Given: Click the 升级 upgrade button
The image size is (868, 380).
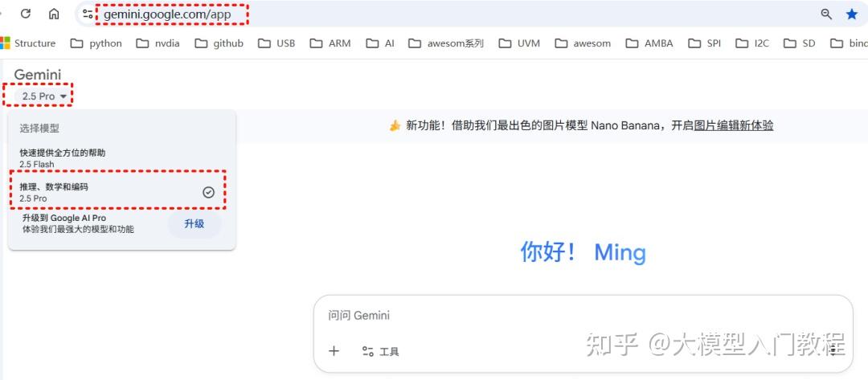Looking at the screenshot, I should 194,223.
